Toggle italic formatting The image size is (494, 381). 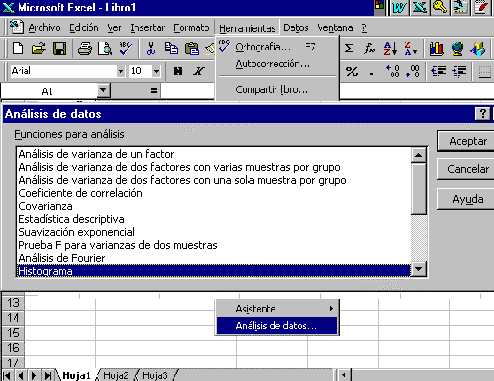point(199,71)
